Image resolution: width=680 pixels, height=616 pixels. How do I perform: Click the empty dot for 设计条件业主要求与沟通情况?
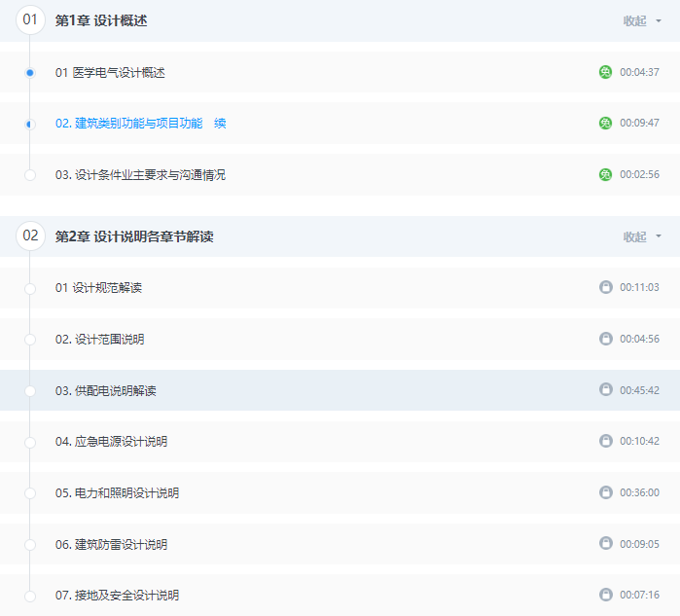click(30, 175)
